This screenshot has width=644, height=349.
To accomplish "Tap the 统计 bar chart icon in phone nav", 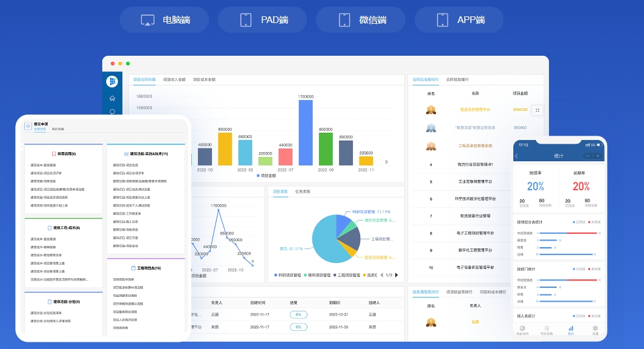I will tap(570, 328).
